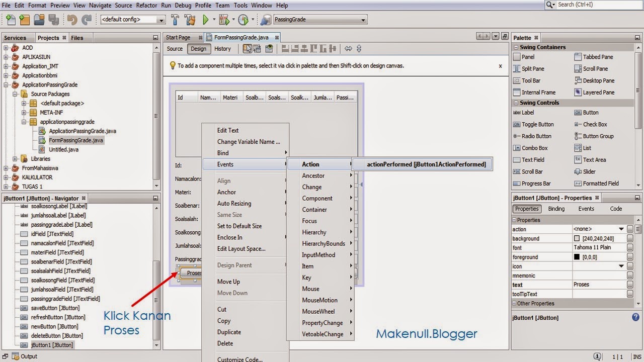The image size is (644, 362).
Task: Click the Open Project toolbar icon
Action: (x=39, y=20)
